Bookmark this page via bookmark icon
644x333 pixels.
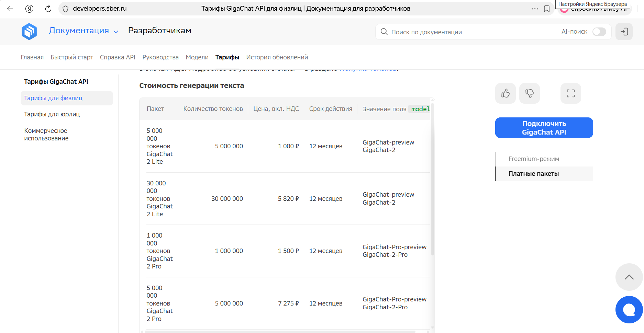tap(547, 9)
